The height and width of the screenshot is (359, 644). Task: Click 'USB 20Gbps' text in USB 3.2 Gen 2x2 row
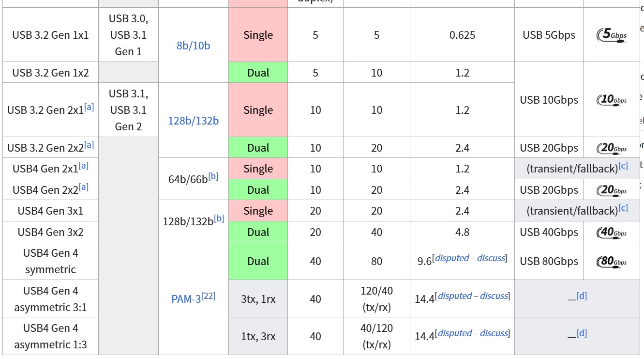(x=549, y=148)
